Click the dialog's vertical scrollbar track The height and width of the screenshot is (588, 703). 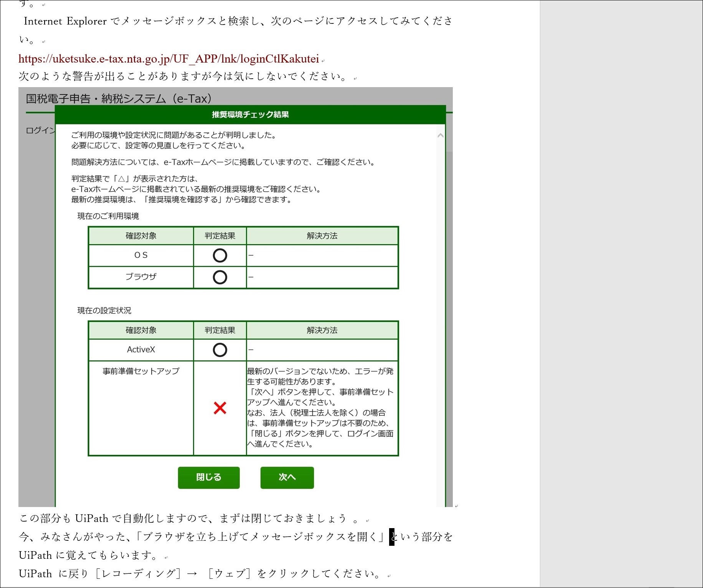pos(441,326)
